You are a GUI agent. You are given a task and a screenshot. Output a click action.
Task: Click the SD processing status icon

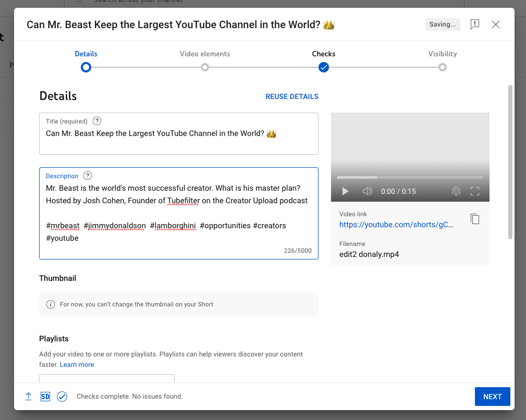point(45,397)
